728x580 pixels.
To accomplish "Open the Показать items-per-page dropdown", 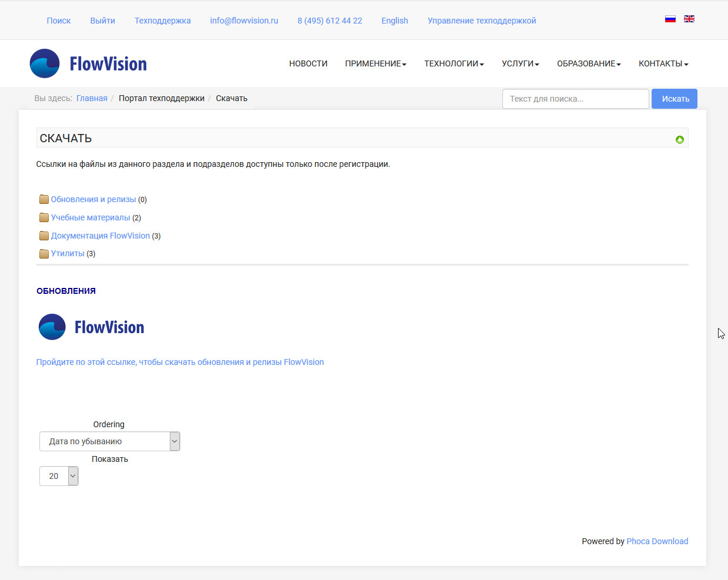I will coord(59,476).
